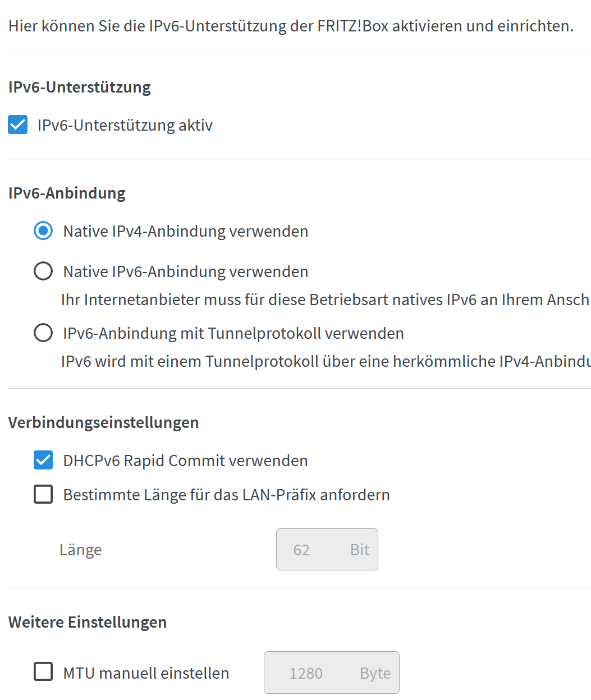Click the MTU manuell einstellen label text
Viewport: 591px width, 700px height.
[146, 673]
